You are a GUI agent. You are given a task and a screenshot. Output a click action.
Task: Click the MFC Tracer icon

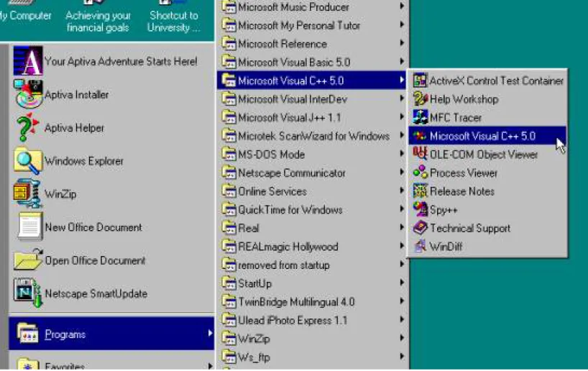[420, 117]
